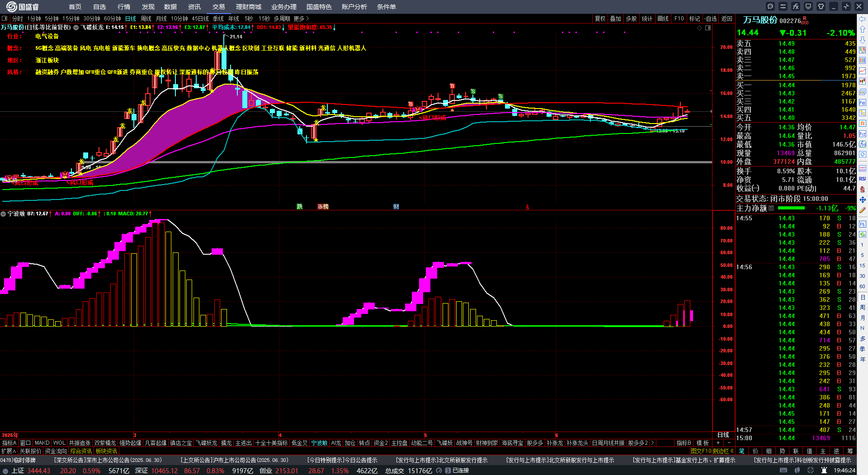The height and width of the screenshot is (475, 868).
Task: Open the 交易 menu
Action: (219, 7)
